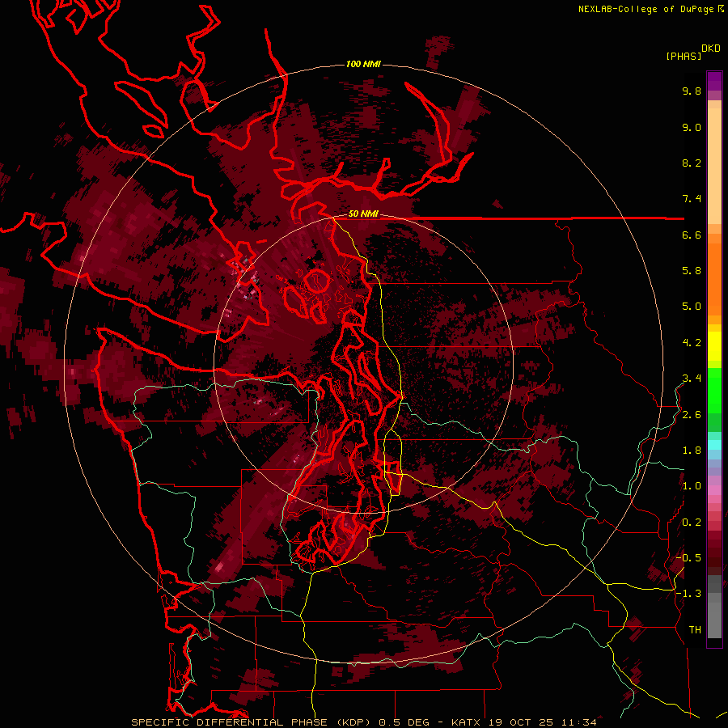Click the 0.2 scale value

tap(692, 523)
